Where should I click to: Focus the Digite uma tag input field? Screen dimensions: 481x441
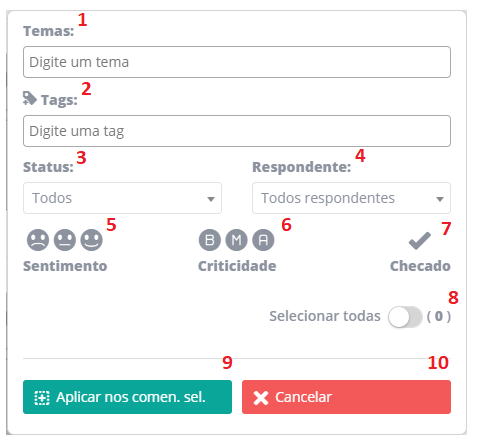237,131
